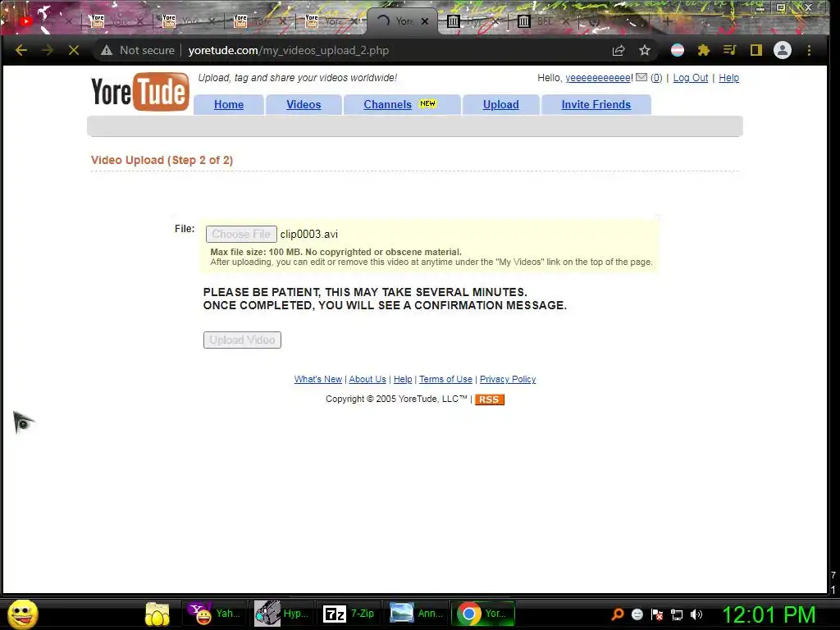Click the Log Out link
Viewport: 840px width, 630px height.
(x=691, y=78)
